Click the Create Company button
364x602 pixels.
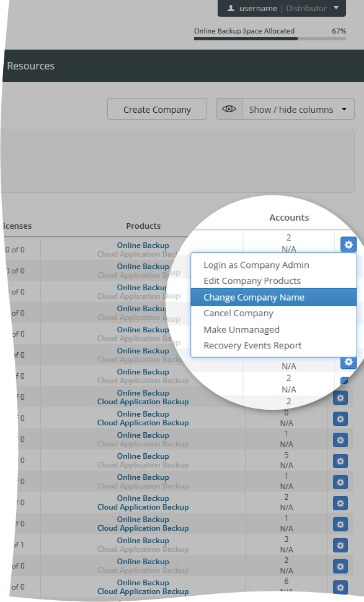tap(157, 109)
